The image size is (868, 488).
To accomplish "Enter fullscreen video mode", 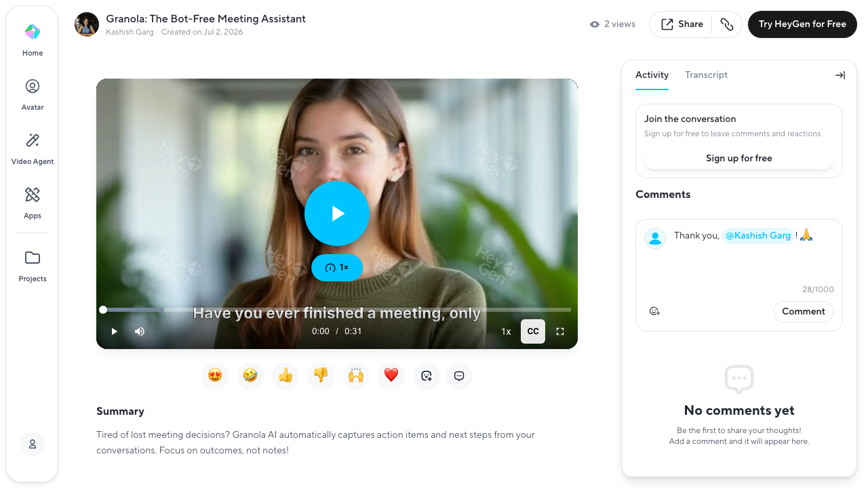I will pos(560,331).
